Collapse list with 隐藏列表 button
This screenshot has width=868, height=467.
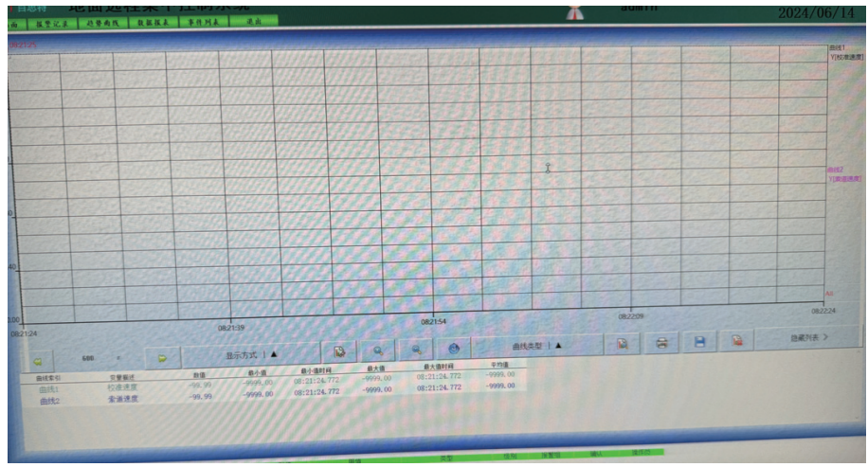(808, 337)
